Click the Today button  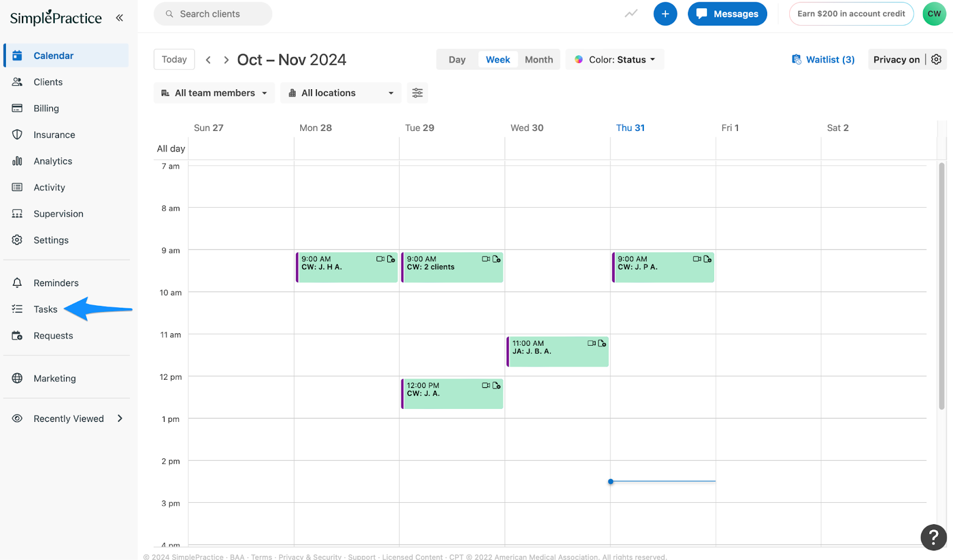point(174,60)
